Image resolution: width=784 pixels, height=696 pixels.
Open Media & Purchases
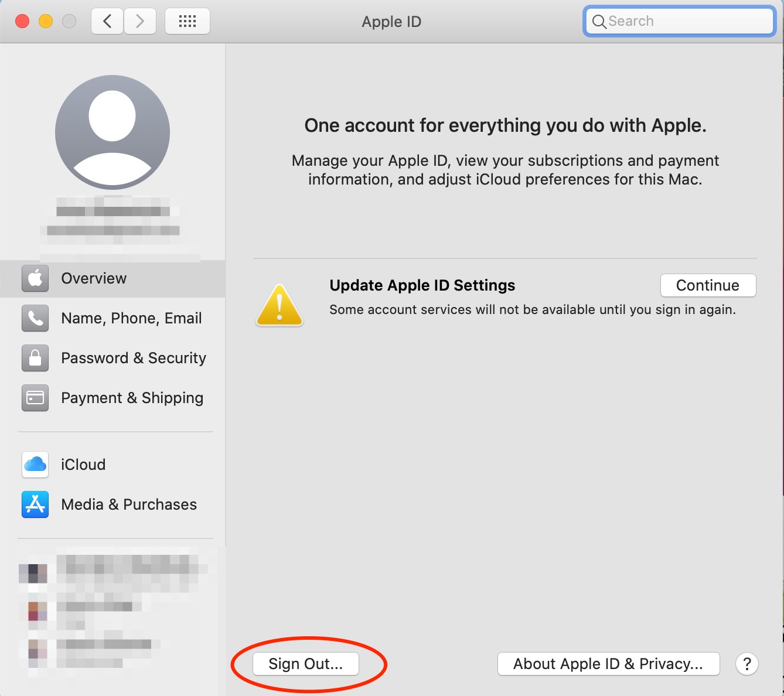[x=113, y=504]
